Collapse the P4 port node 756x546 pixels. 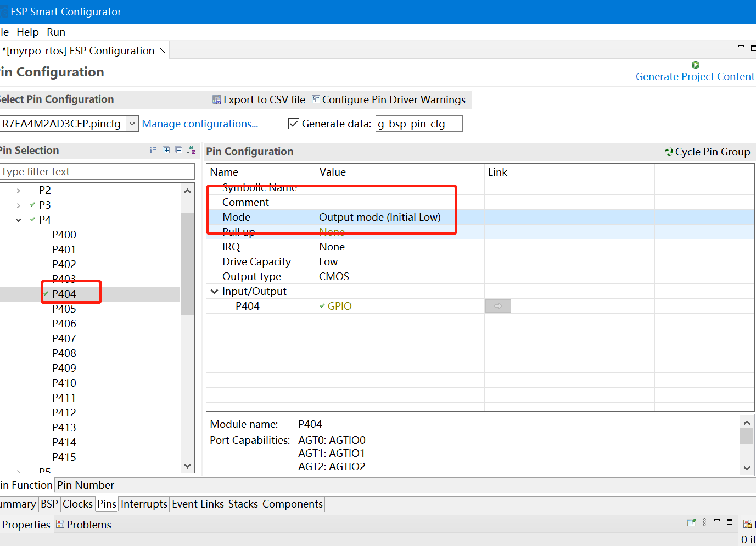tap(19, 220)
